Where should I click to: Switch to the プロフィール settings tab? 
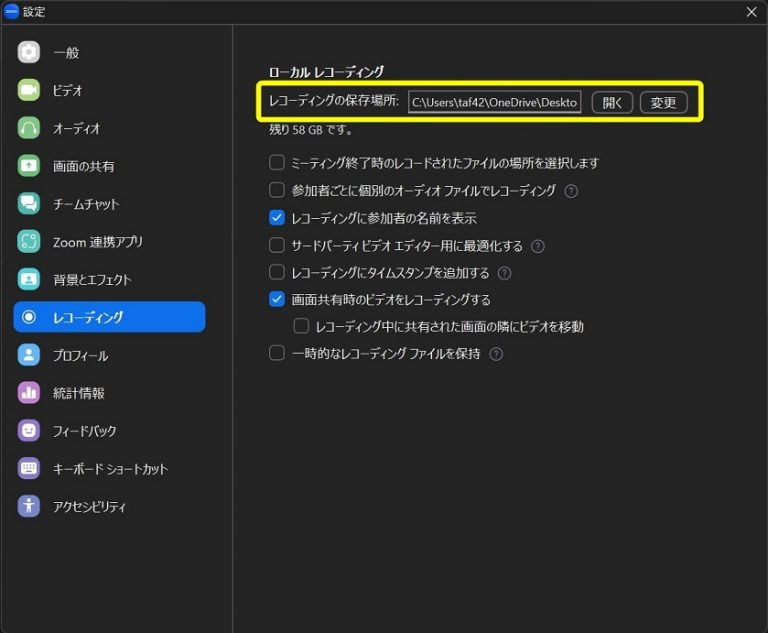tap(80, 355)
